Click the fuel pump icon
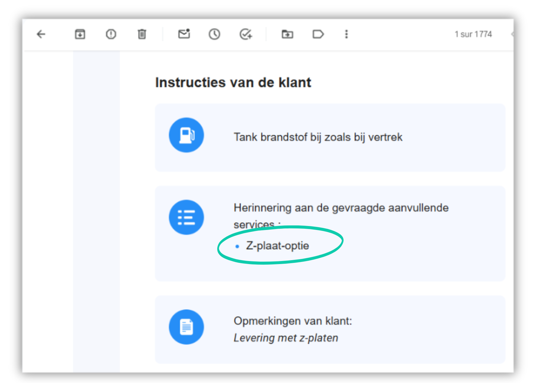The height and width of the screenshot is (392, 536). pyautogui.click(x=186, y=135)
